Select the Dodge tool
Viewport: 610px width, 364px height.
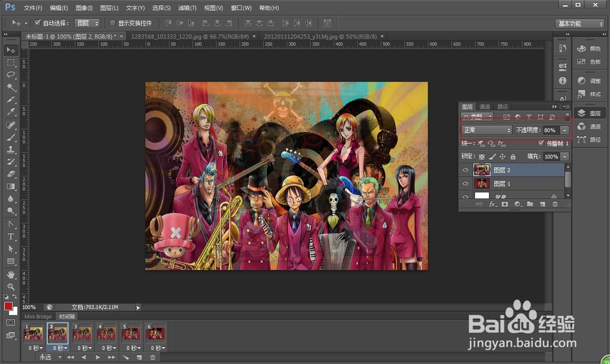(x=10, y=211)
